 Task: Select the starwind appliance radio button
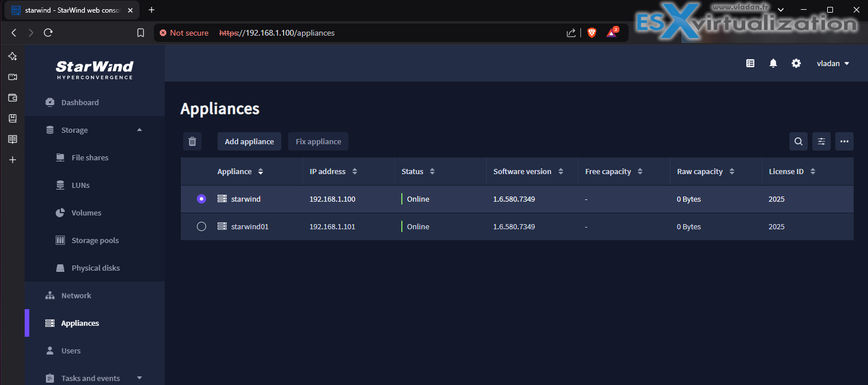point(201,199)
